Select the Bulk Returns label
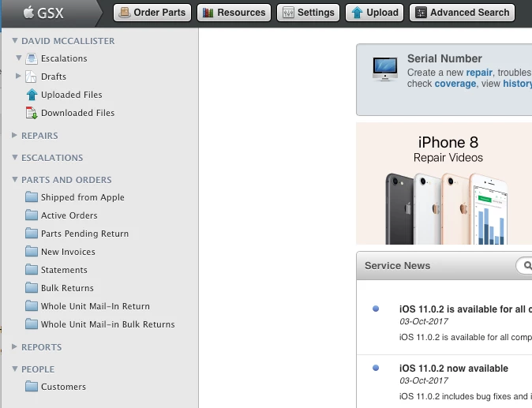 click(x=67, y=288)
